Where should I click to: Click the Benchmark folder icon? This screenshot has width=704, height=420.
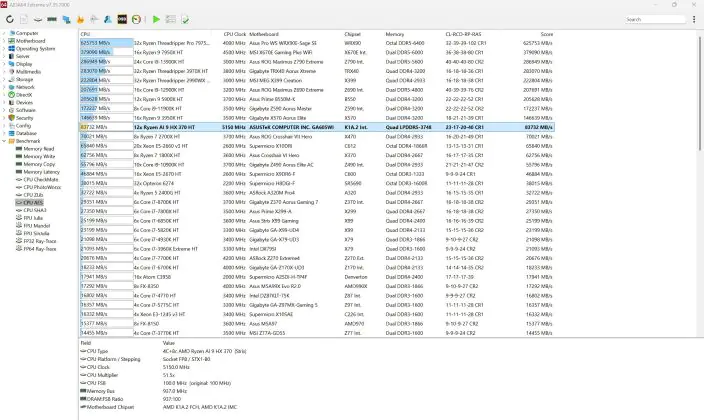(12, 141)
